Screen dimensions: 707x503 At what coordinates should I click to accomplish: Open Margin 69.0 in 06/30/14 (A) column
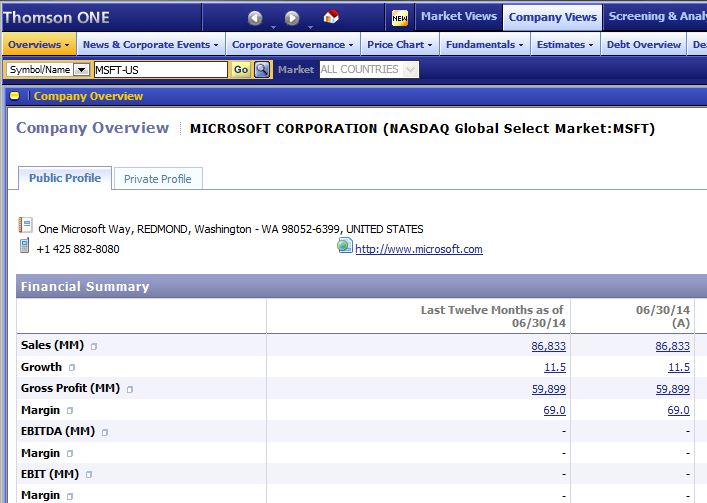679,410
